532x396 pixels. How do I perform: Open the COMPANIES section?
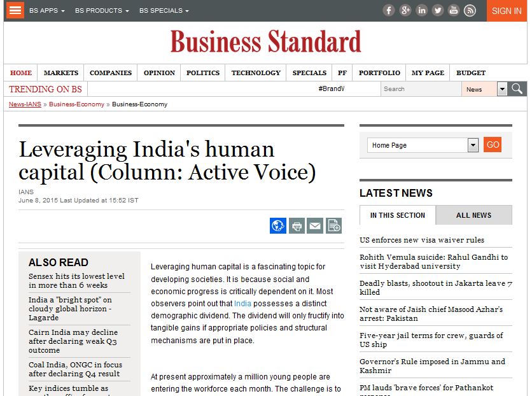coord(111,73)
